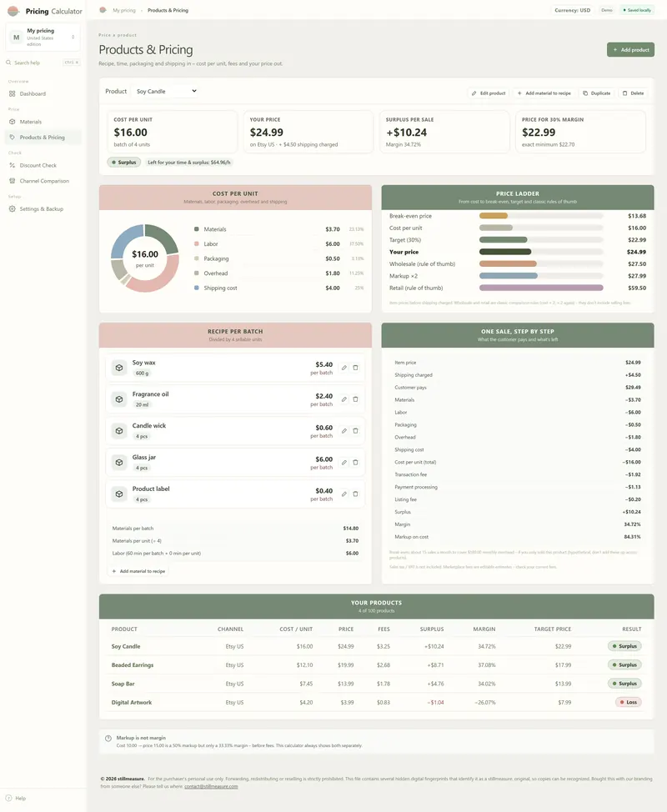Edit the Soy wax recipe material
The image size is (667, 812).
(x=344, y=368)
